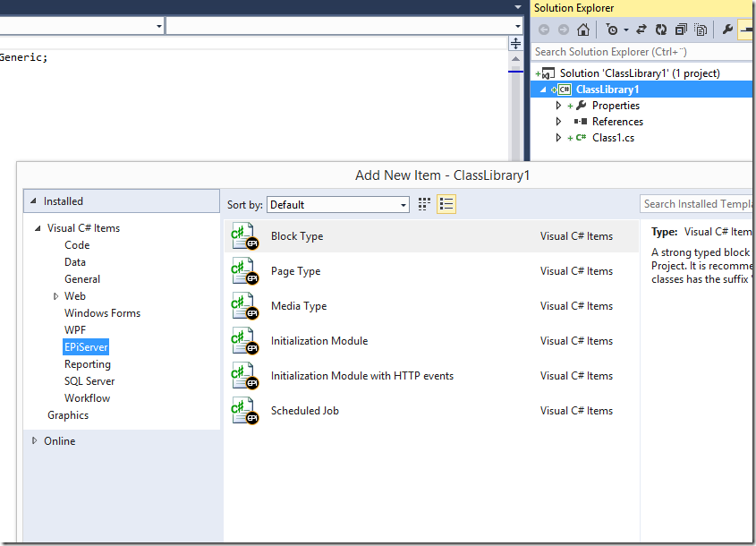Screen dimensions: 756x546
Task: Open Properties via the wrench toolbar icon
Action: tap(727, 30)
